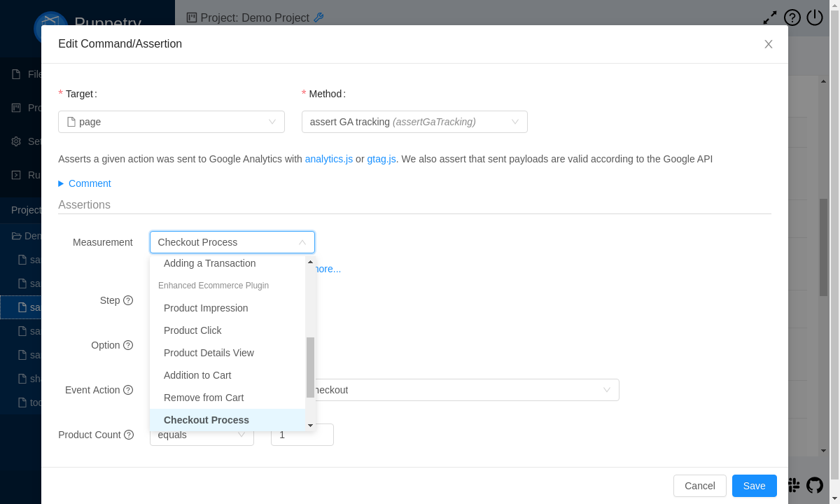Select the Run icon in the sidebar
This screenshot has height=504, width=840.
point(17,174)
